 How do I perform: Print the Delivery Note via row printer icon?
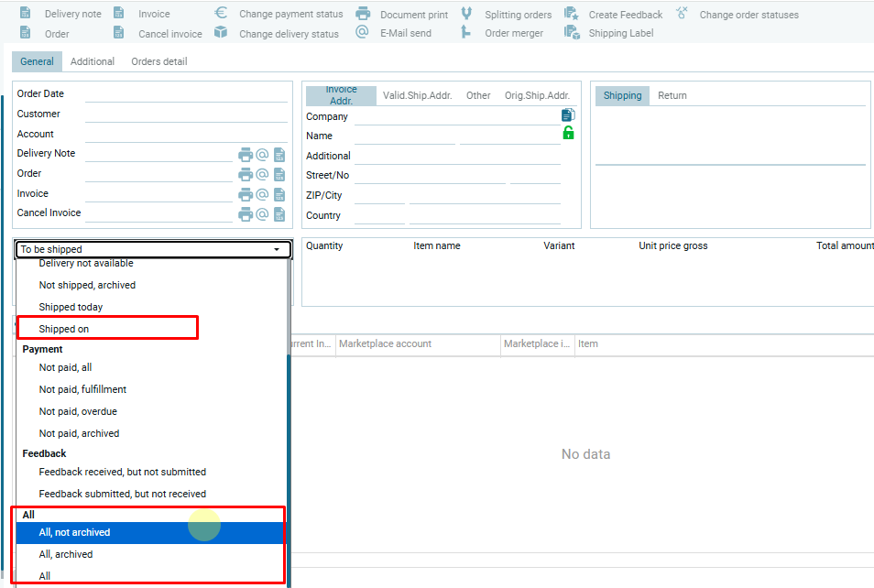point(245,154)
